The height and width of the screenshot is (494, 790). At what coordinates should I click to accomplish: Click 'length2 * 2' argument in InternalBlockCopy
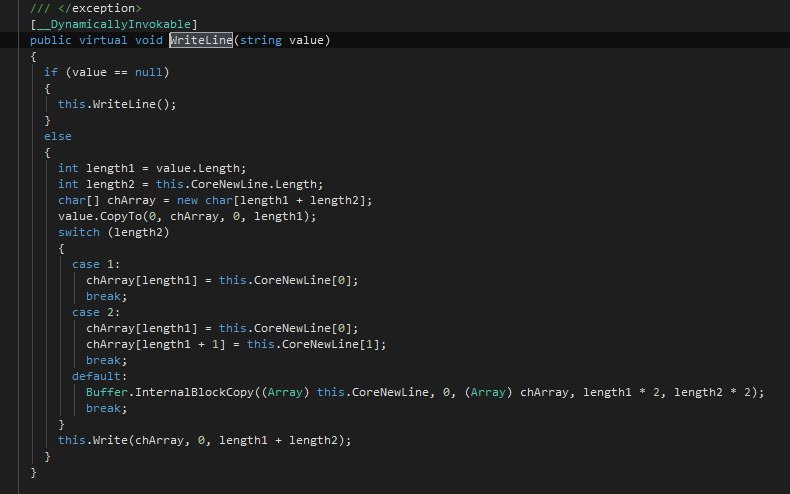712,392
